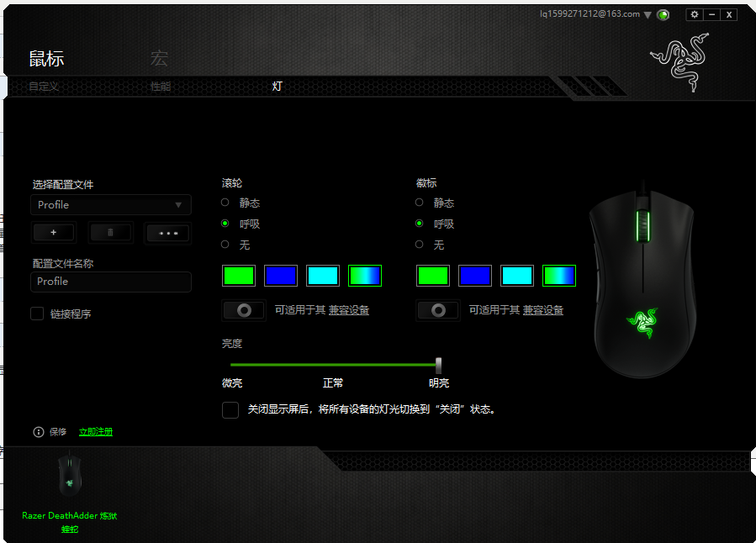Open settings gear icon in title bar

click(x=695, y=14)
